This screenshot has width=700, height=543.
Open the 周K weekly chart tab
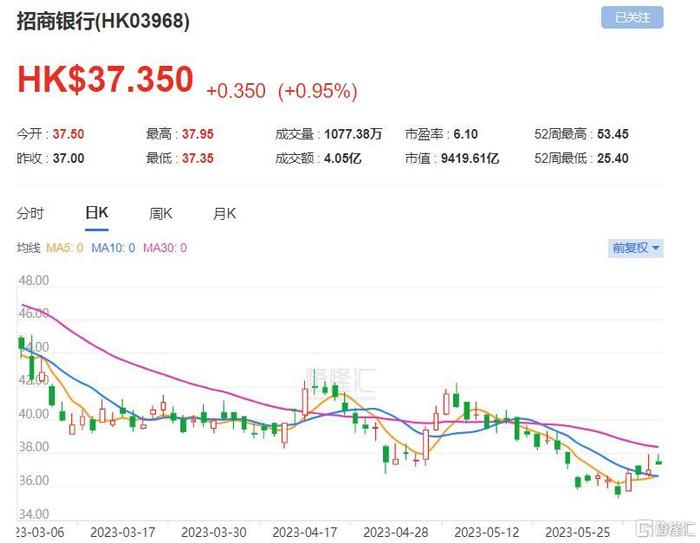click(161, 214)
